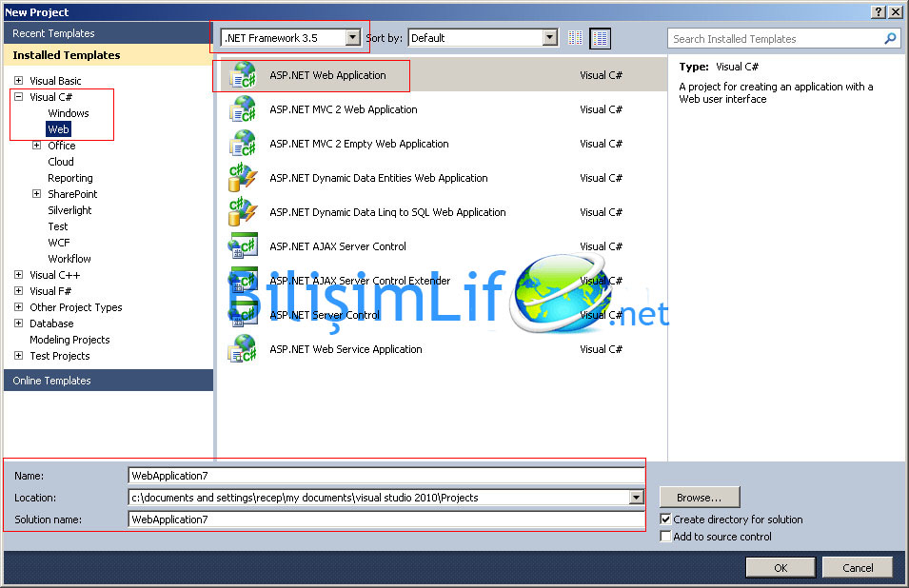Select the Reporting category
Image resolution: width=909 pixels, height=588 pixels.
70,178
